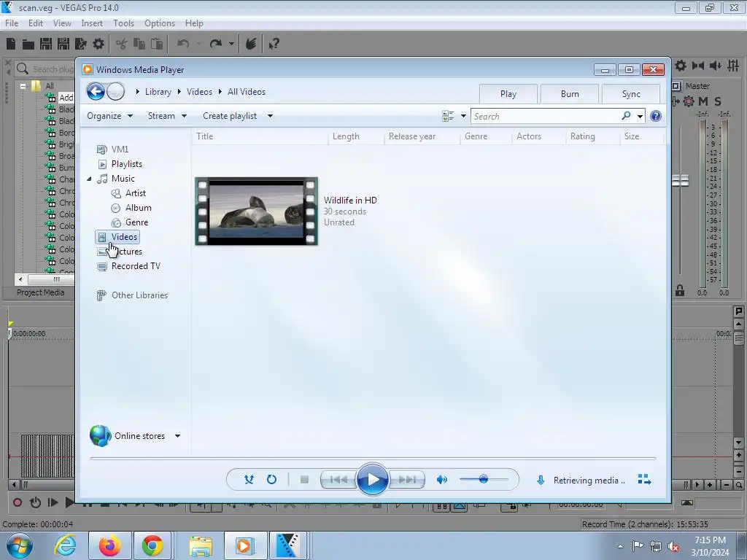Click the Paste icon in VEGAS toolbar
This screenshot has height=560, width=747.
coord(157,44)
